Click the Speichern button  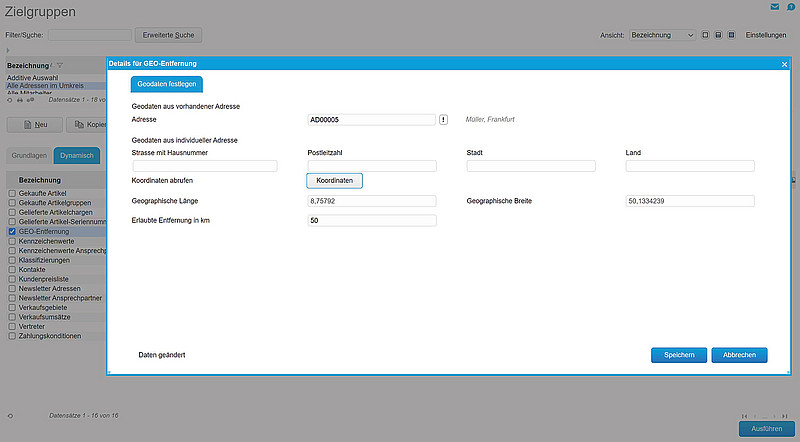click(x=679, y=355)
